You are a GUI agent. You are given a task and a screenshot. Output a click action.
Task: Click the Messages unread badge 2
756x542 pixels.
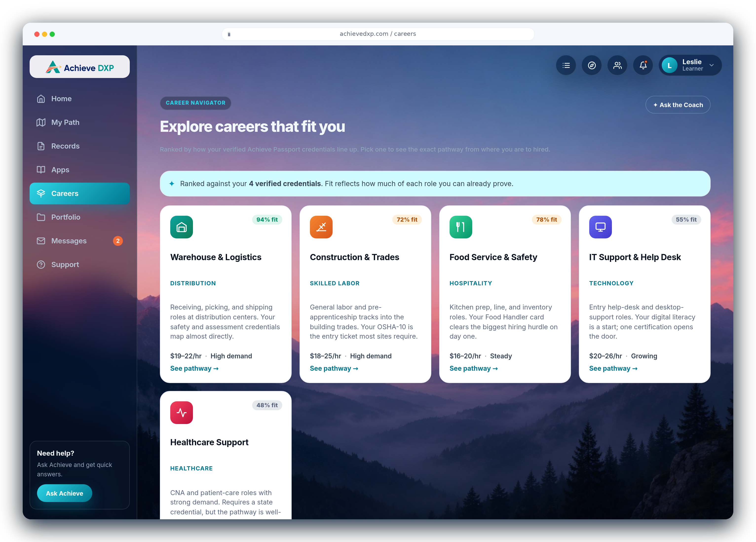tap(118, 241)
